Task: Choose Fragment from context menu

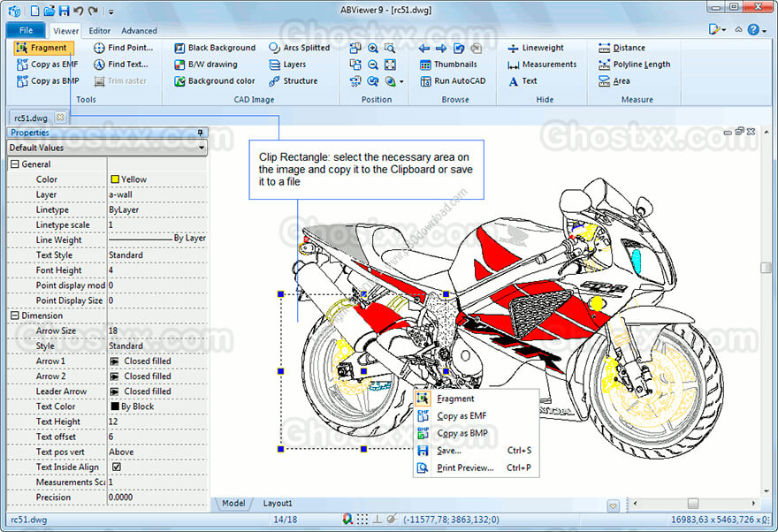Action: (477, 399)
